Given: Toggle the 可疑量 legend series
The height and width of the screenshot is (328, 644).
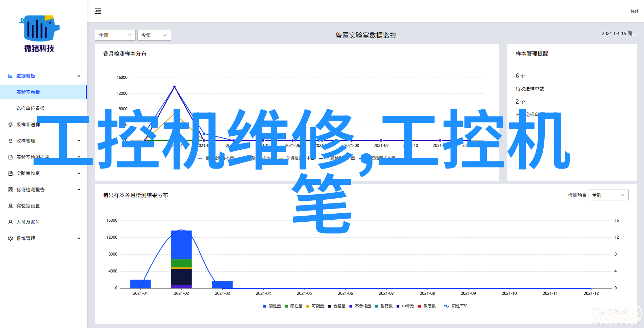Looking at the screenshot, I should pyautogui.click(x=315, y=306).
